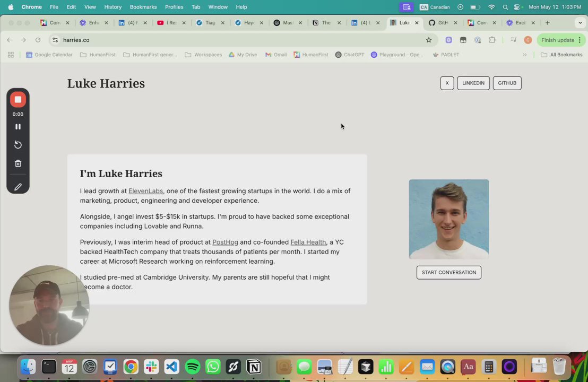Expand the tab search dropdown arrow
Image resolution: width=588 pixels, height=382 pixels.
[x=580, y=23]
